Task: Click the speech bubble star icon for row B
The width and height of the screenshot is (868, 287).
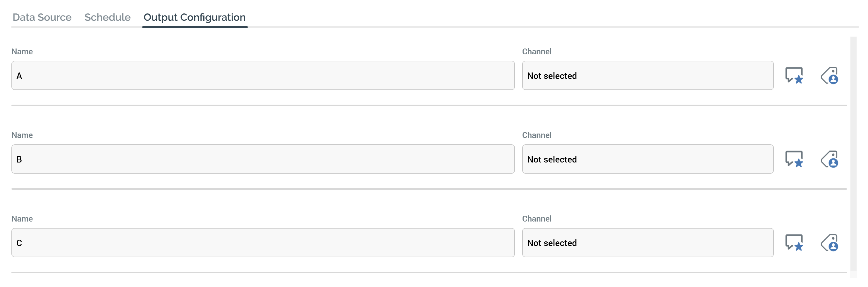Action: 794,159
